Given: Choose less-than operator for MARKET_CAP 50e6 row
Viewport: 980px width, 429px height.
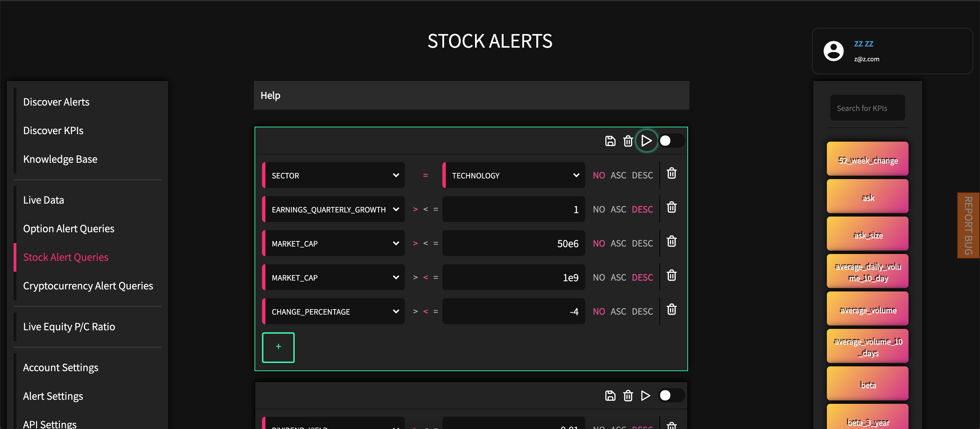Looking at the screenshot, I should click(x=426, y=243).
